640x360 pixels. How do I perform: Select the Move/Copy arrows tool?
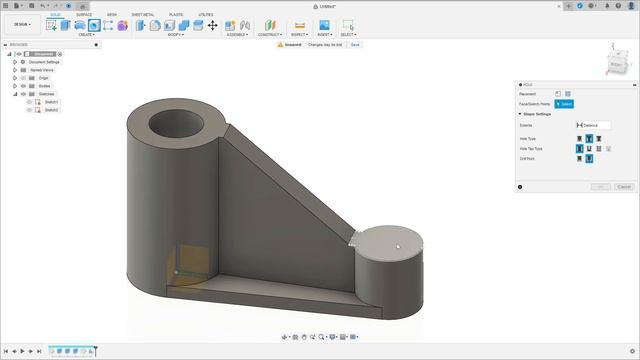pos(213,25)
